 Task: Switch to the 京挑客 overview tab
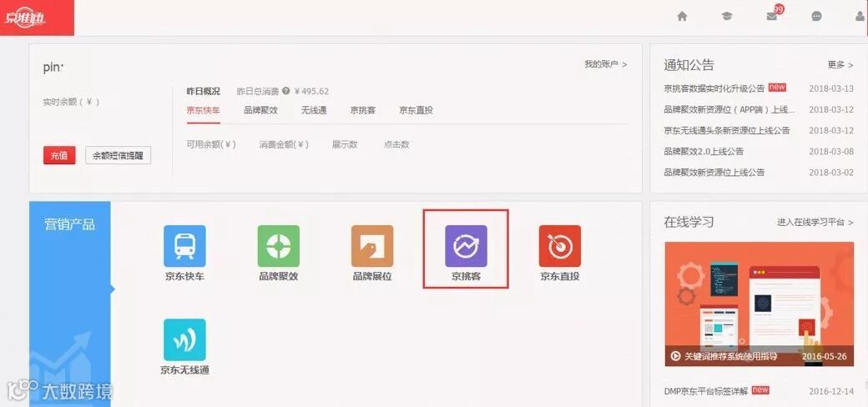363,110
